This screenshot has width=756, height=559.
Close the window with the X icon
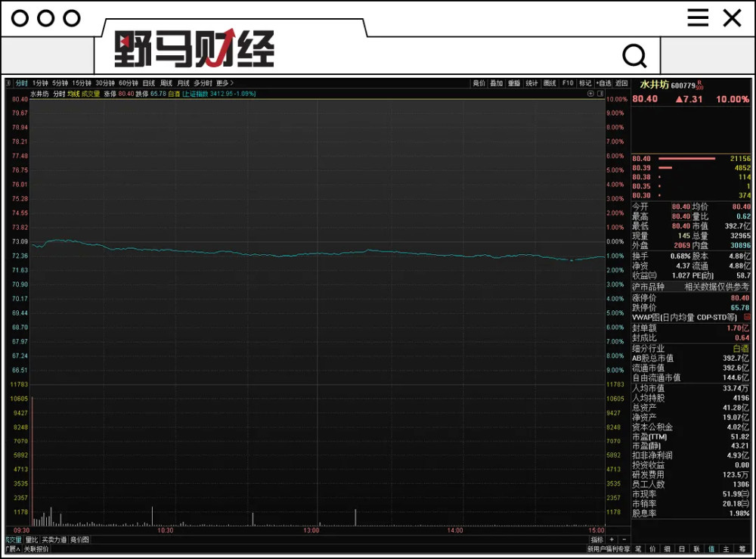coord(732,18)
